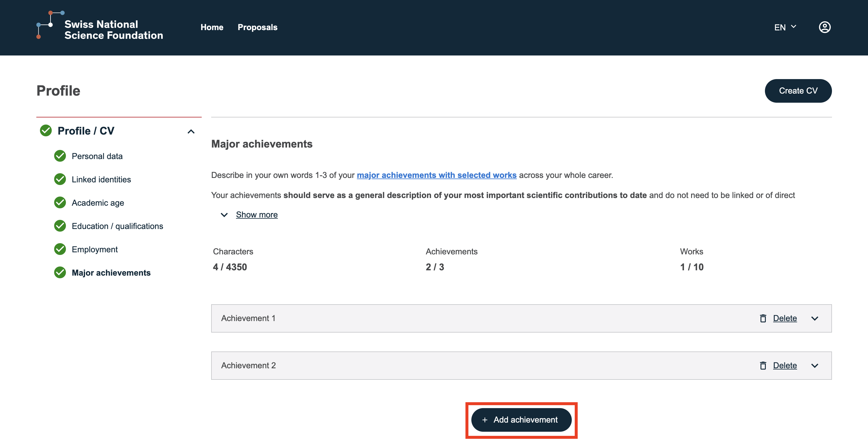Select Linked identities in sidebar
Viewport: 868px width, 445px height.
pyautogui.click(x=101, y=179)
